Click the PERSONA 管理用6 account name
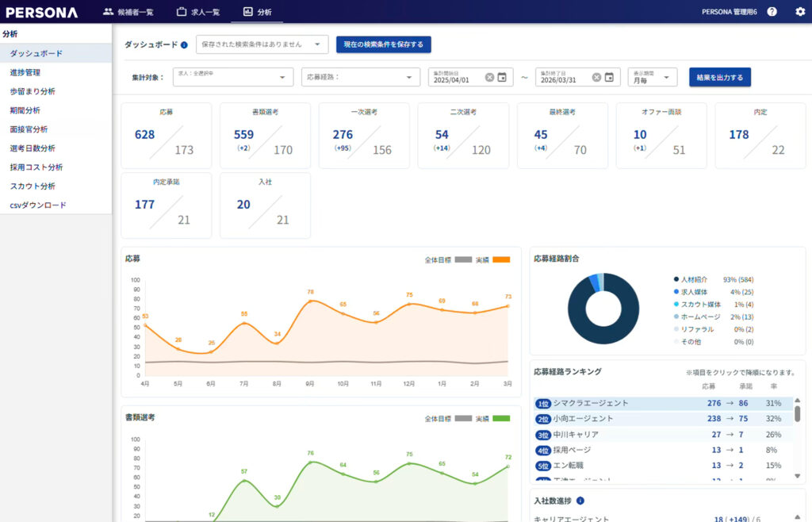Image resolution: width=812 pixels, height=522 pixels. click(x=730, y=12)
